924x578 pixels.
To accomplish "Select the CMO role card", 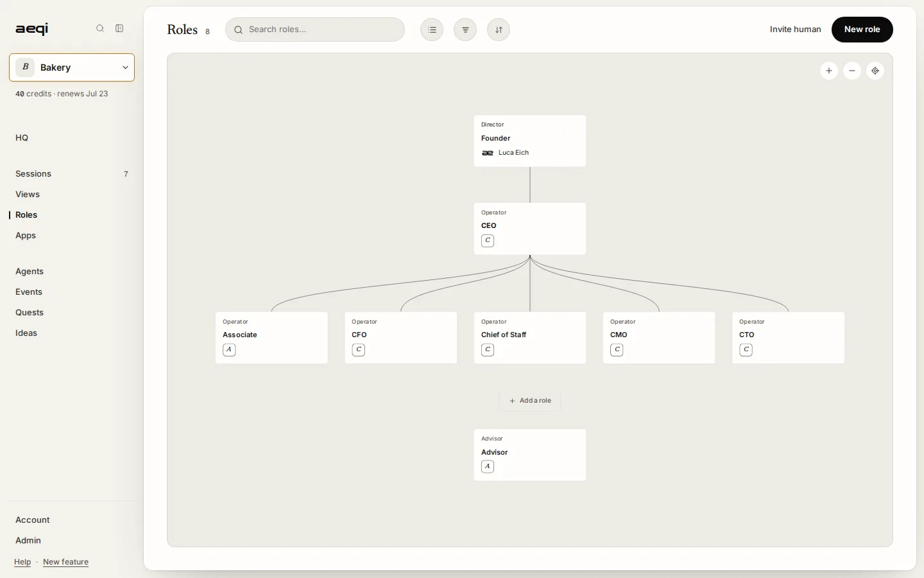I will click(x=659, y=338).
